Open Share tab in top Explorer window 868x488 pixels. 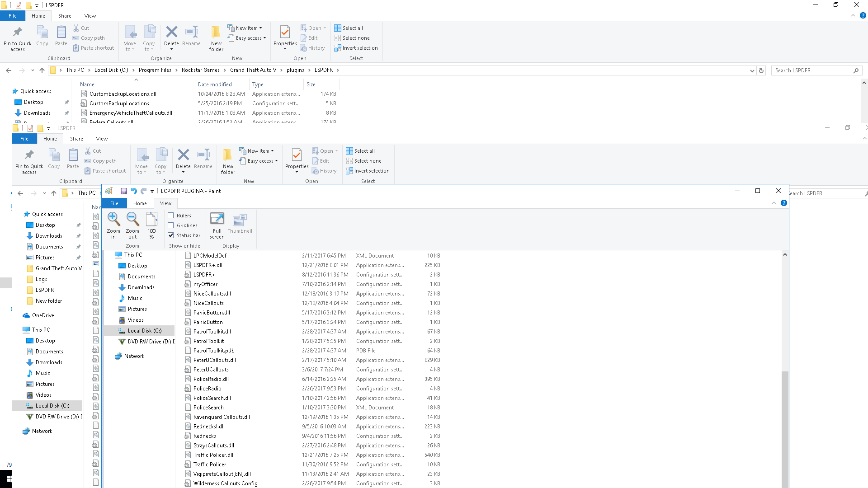(65, 16)
